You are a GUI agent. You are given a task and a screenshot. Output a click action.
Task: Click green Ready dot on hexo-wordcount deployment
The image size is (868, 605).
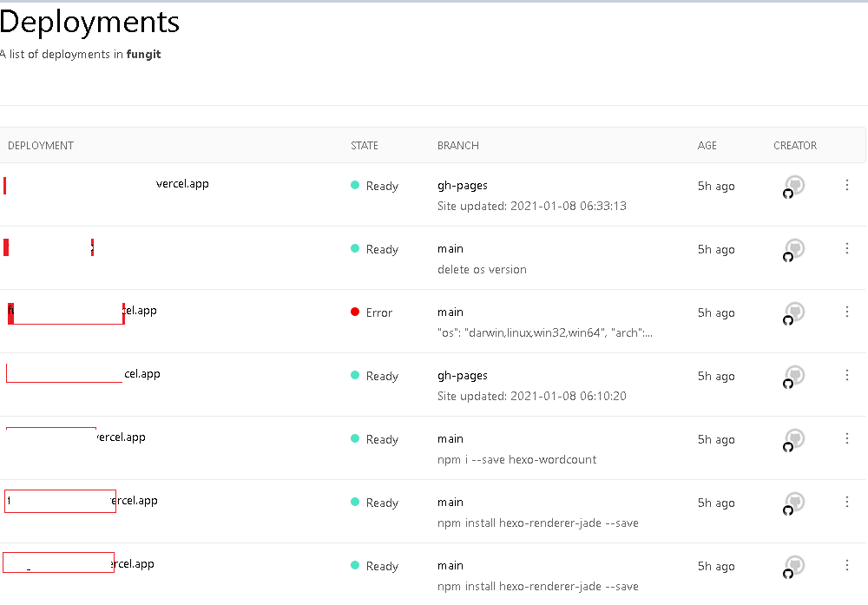pos(355,439)
